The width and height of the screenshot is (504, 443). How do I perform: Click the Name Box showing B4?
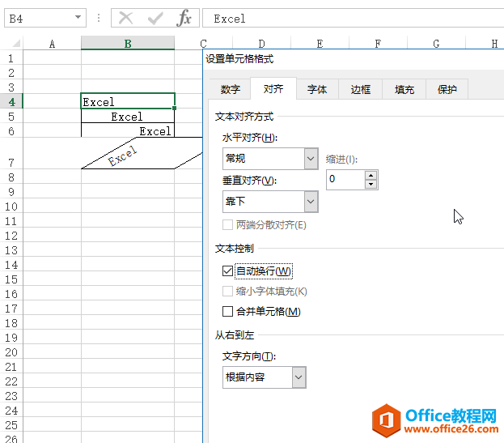point(45,18)
